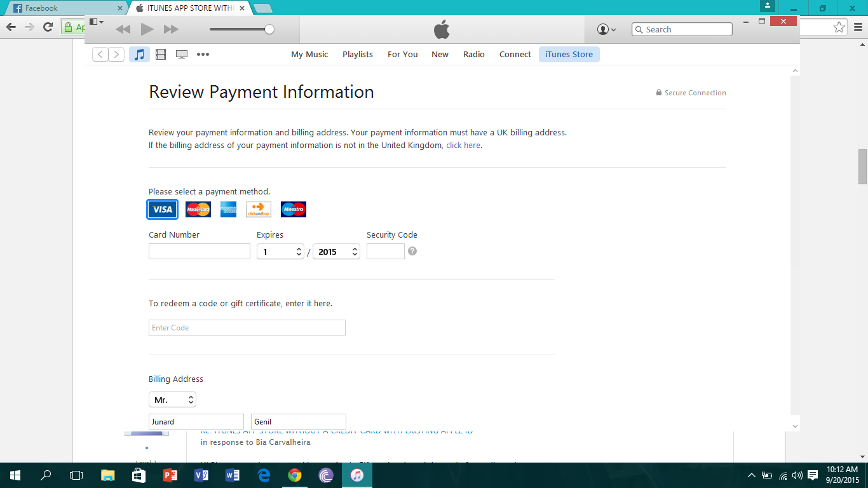Image resolution: width=868 pixels, height=488 pixels.
Task: Click the iTunes Search box
Action: (x=682, y=29)
